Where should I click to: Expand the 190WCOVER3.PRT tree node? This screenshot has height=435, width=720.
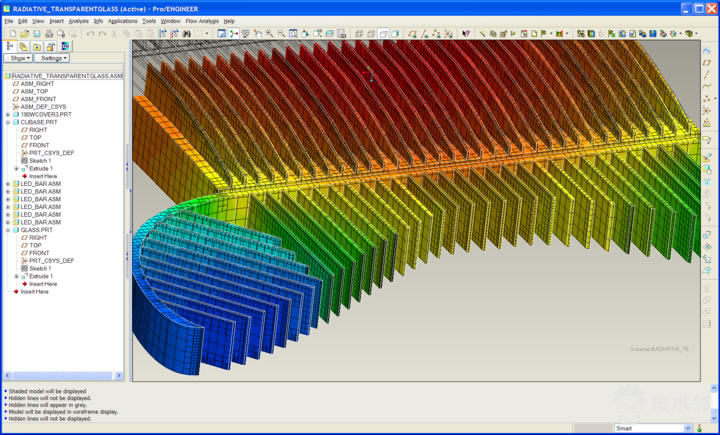click(8, 114)
